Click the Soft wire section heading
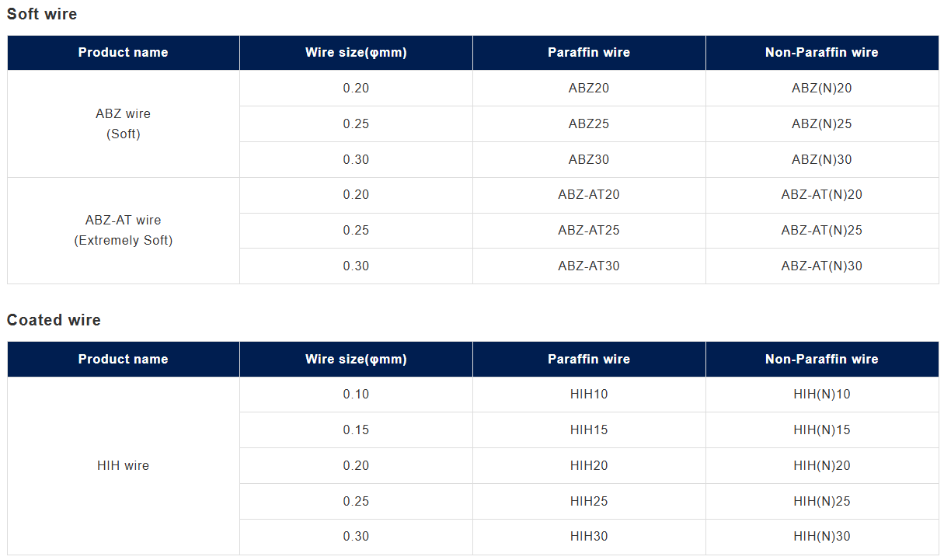Screen dimensions: 944x560 (x=42, y=14)
